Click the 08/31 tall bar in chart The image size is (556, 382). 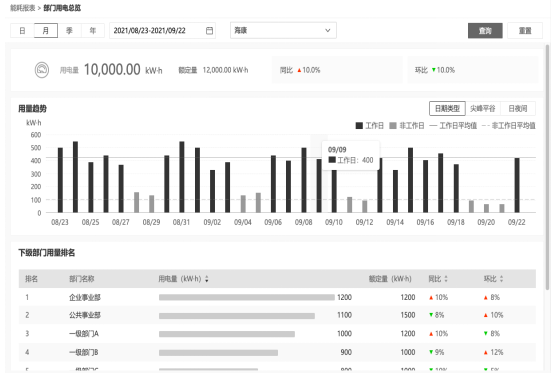tap(182, 177)
